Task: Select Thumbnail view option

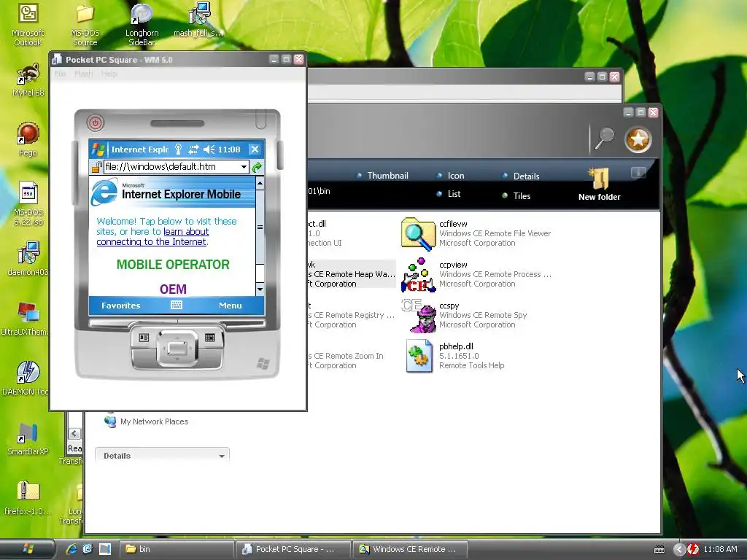Action: point(382,176)
